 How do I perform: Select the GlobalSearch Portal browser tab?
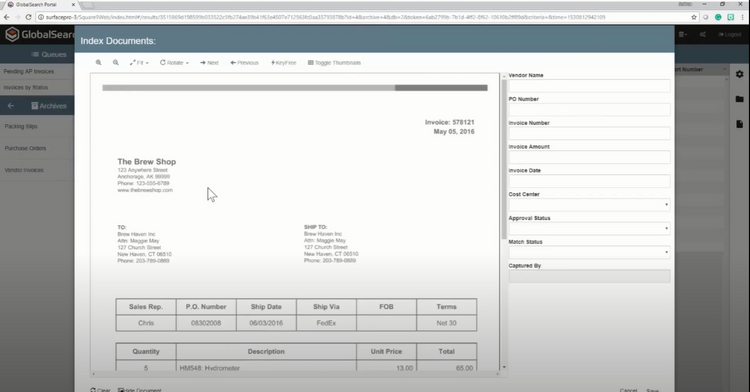(x=41, y=4)
